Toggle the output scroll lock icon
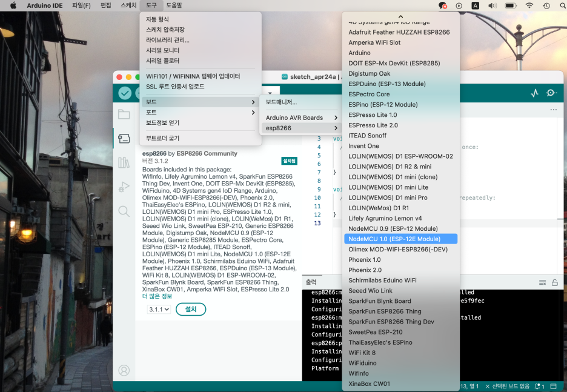 (x=555, y=282)
